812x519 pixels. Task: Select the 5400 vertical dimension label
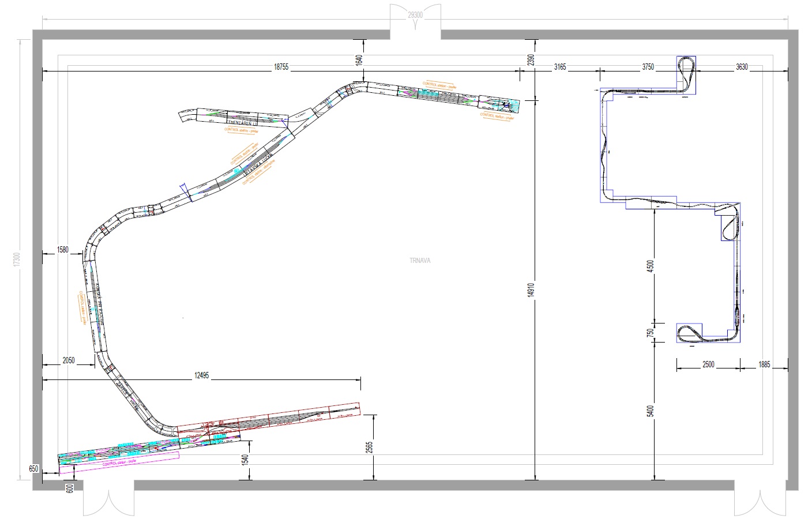[651, 411]
